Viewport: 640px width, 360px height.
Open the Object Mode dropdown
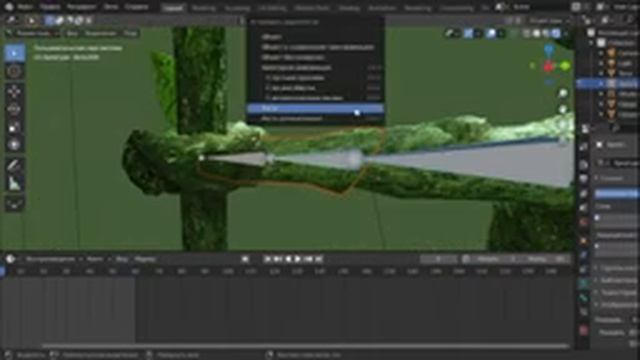point(32,33)
